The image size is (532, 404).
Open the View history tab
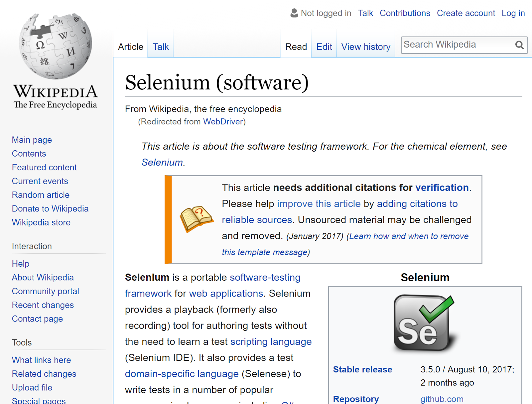tap(366, 47)
